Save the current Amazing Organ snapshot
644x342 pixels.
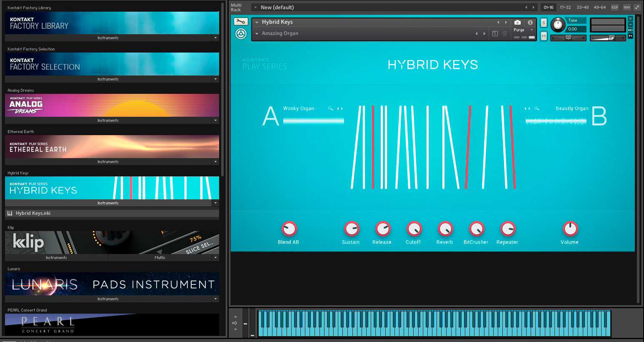(495, 33)
